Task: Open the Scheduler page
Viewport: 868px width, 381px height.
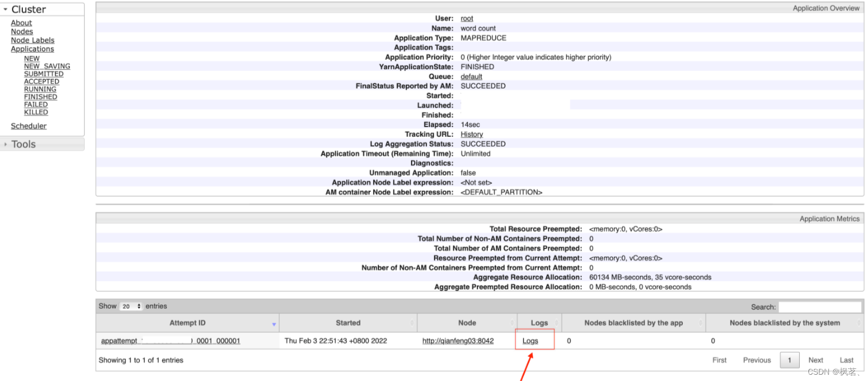Action: tap(29, 125)
